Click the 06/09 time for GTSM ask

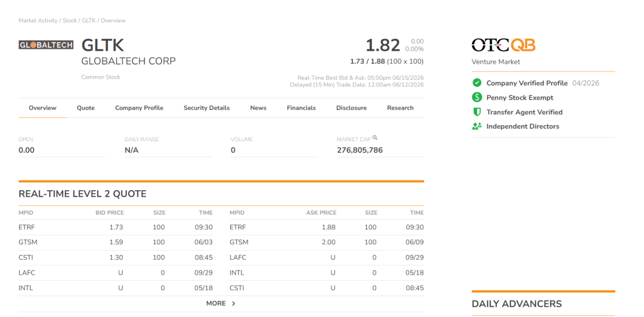[x=415, y=243]
